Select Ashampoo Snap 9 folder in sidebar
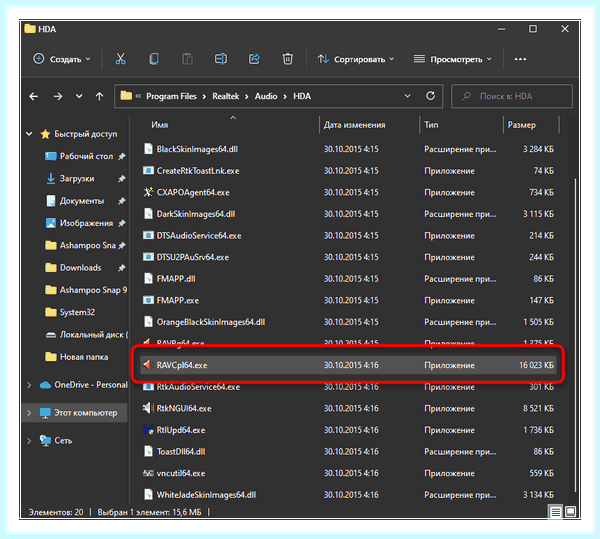This screenshot has width=600, height=539. tap(93, 290)
